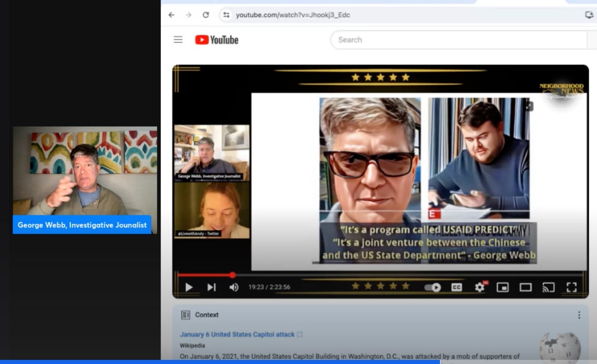Open Context panel three-dot menu
The image size is (597, 364).
[x=579, y=315]
